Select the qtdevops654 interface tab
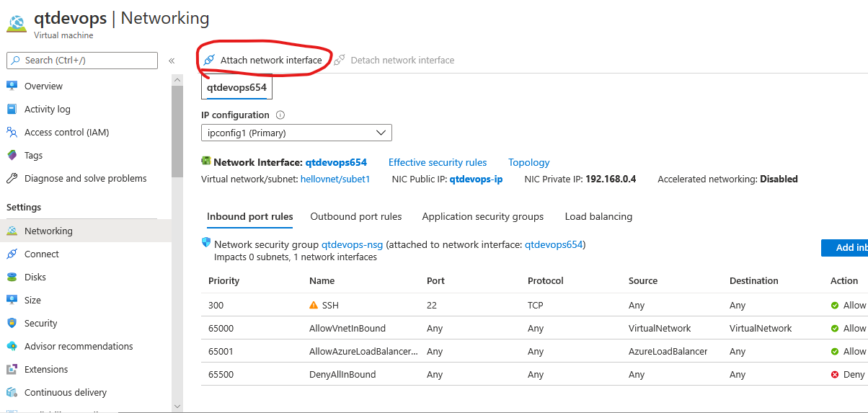This screenshot has height=413, width=868. coord(236,88)
